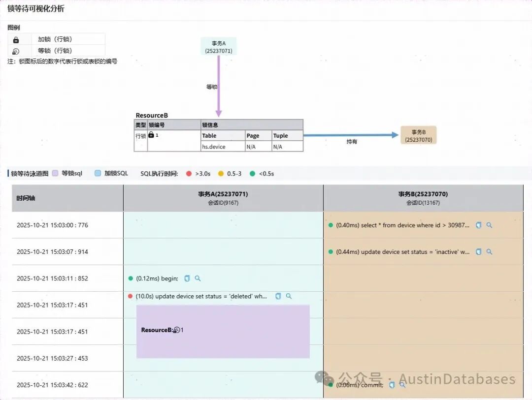Click the N/A value under Page
Viewport: 532px width, 400px height.
(x=251, y=147)
